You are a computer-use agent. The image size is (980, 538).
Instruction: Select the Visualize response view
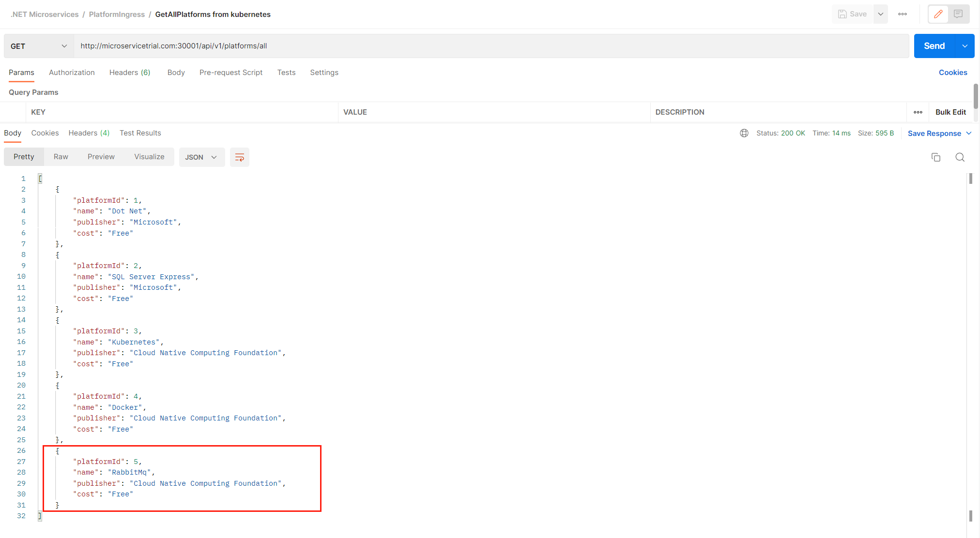[x=149, y=157]
